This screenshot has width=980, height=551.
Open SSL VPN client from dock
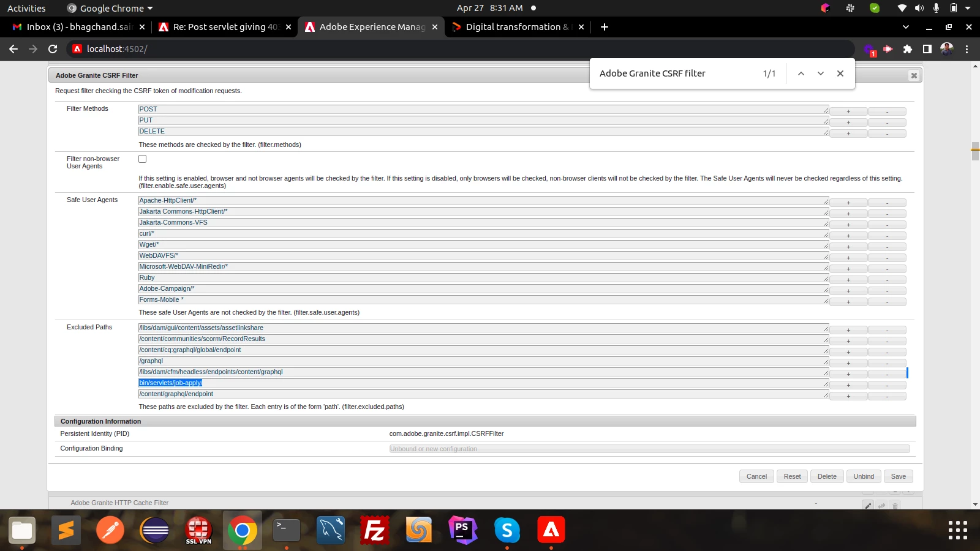pyautogui.click(x=198, y=530)
